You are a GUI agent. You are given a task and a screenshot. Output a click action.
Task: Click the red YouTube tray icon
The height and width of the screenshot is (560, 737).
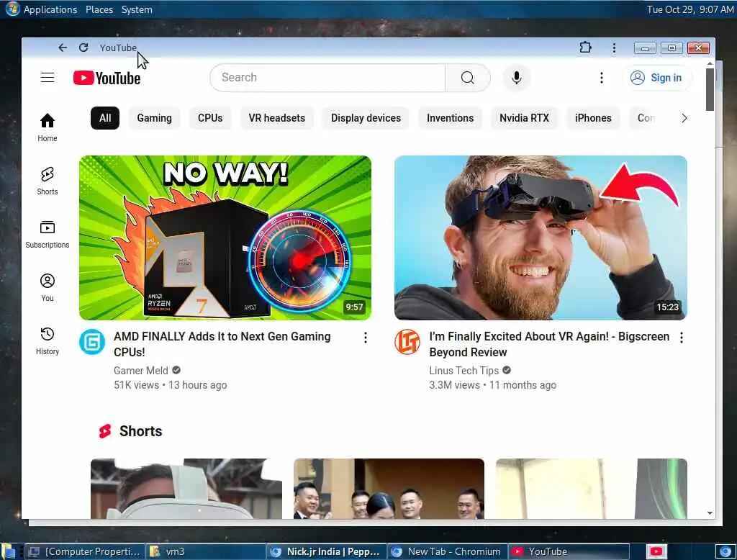tap(656, 551)
